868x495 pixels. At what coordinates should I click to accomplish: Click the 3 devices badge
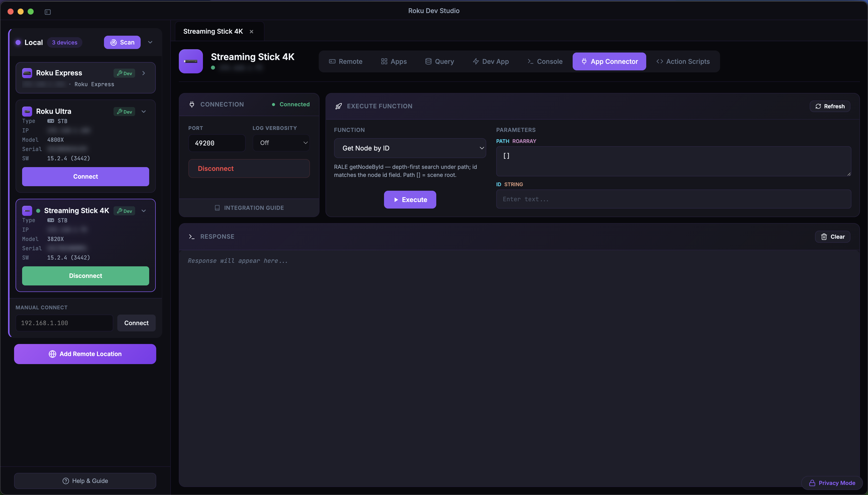pyautogui.click(x=65, y=42)
